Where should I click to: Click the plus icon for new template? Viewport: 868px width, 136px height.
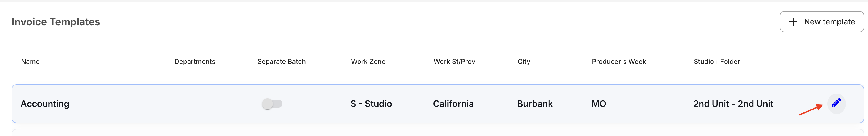(793, 22)
